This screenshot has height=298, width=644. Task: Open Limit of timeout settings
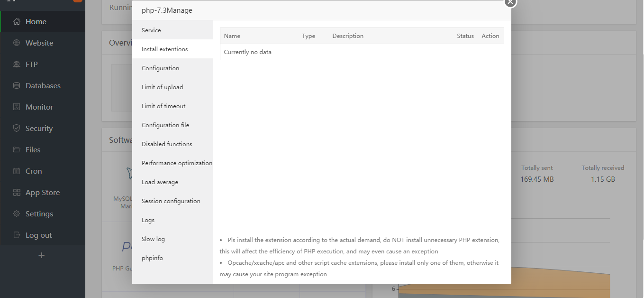click(x=172, y=106)
